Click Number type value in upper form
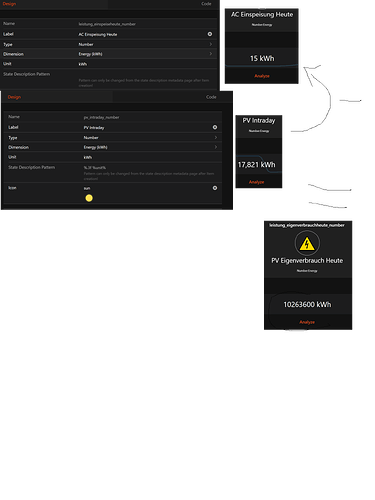This screenshot has width=375, height=500. [86, 44]
